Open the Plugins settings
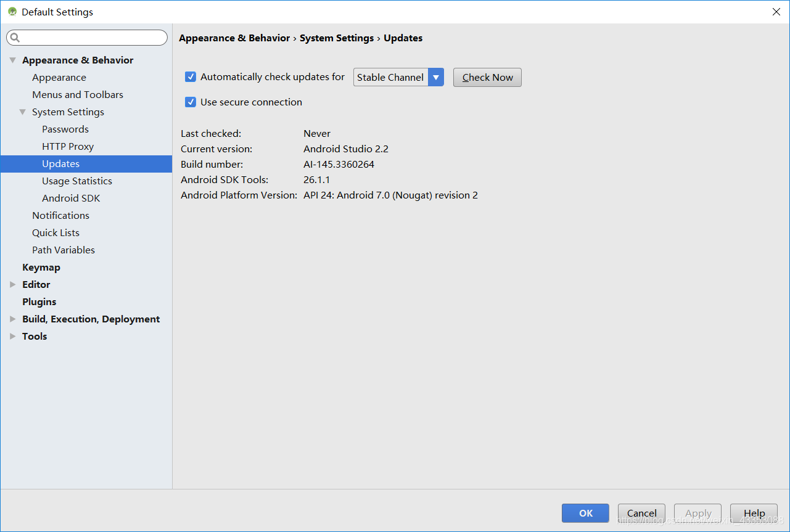 (x=39, y=302)
